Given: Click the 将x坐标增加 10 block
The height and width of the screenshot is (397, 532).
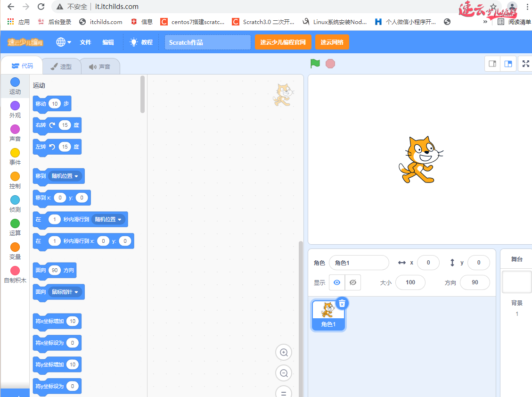Looking at the screenshot, I should (57, 322).
